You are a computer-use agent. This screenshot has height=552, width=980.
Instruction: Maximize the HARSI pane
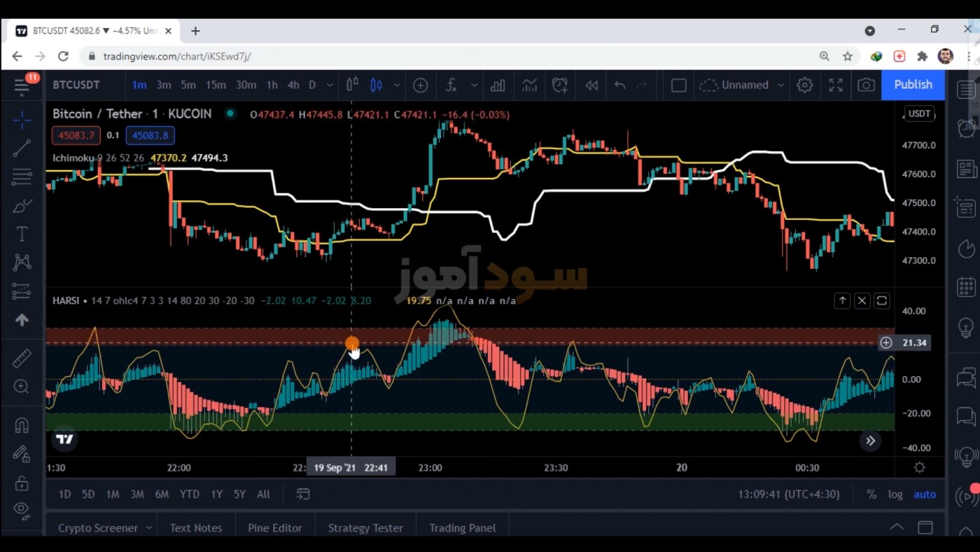point(881,301)
